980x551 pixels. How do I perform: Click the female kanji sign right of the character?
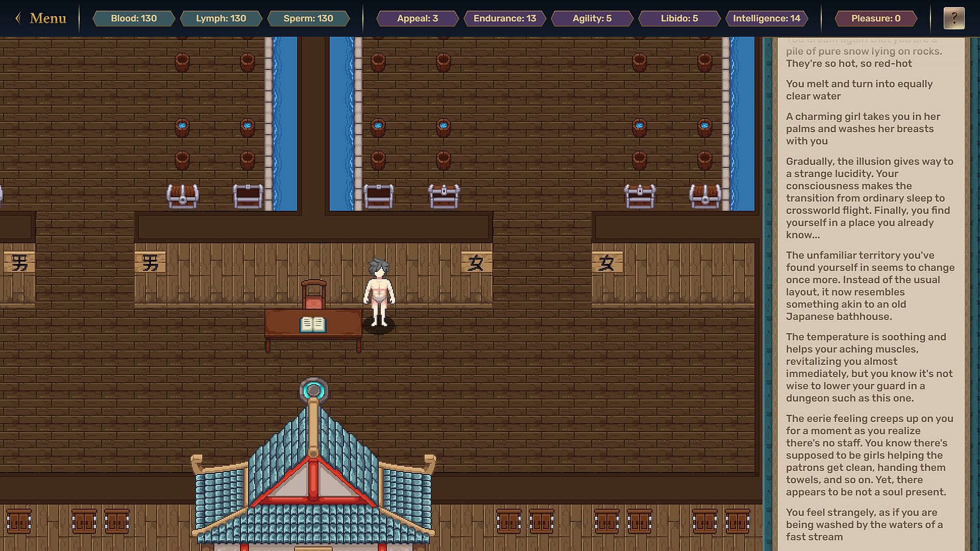click(x=476, y=263)
